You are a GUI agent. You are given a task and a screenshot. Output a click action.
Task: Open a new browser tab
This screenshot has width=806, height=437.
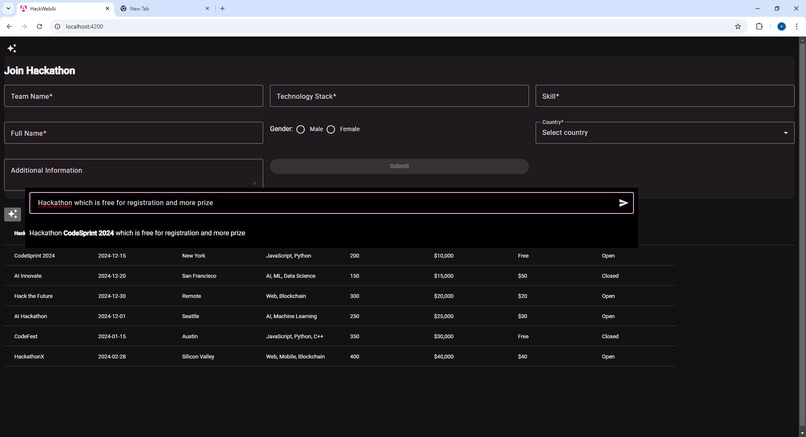click(x=222, y=8)
